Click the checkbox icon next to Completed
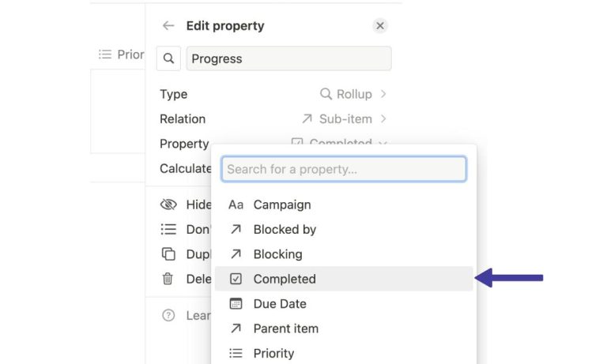The width and height of the screenshot is (607, 364). [236, 279]
